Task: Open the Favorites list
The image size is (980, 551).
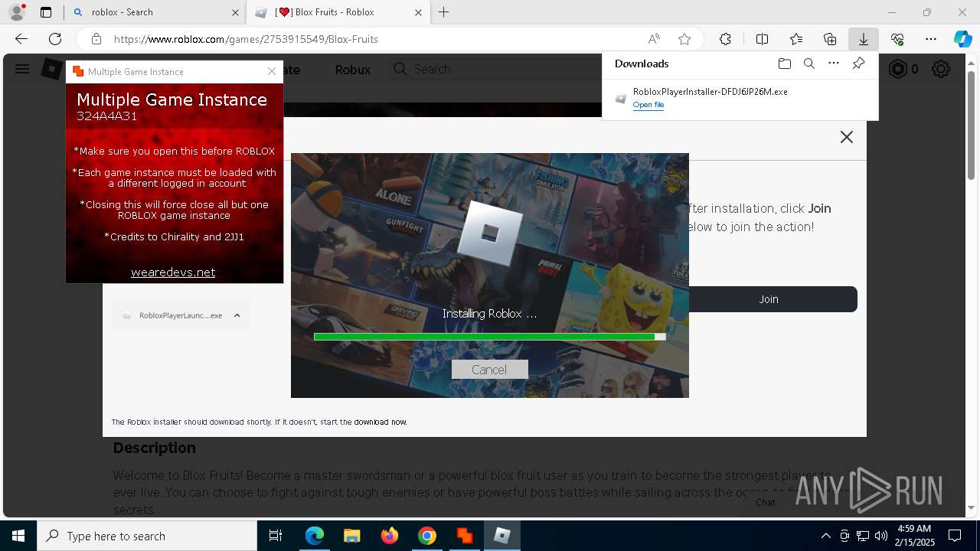Action: pos(796,39)
